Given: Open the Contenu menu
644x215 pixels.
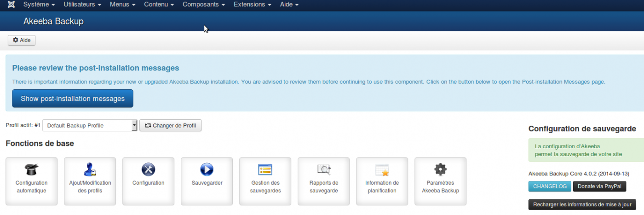Looking at the screenshot, I should tap(159, 5).
